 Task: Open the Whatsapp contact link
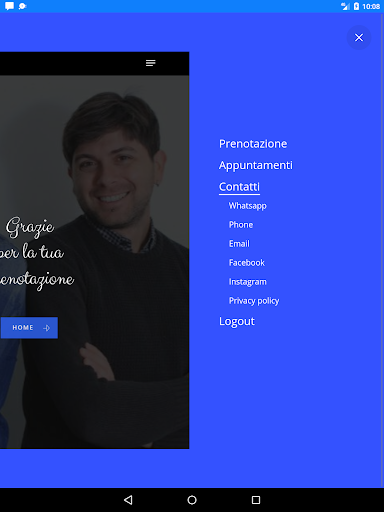(248, 206)
